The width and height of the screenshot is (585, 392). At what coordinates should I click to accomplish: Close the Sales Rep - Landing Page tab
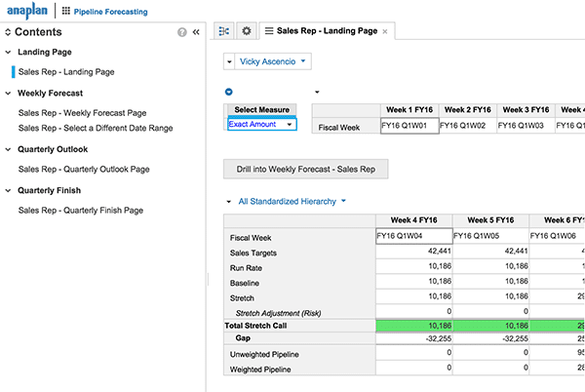tap(385, 32)
